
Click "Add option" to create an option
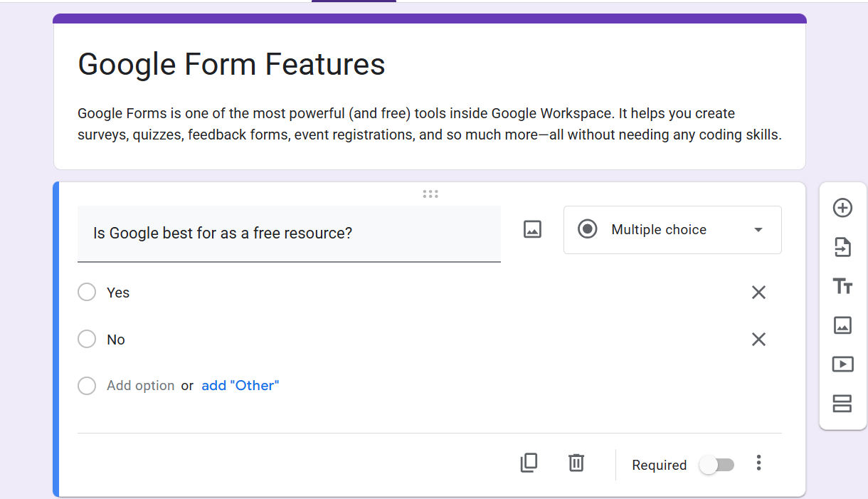click(140, 385)
